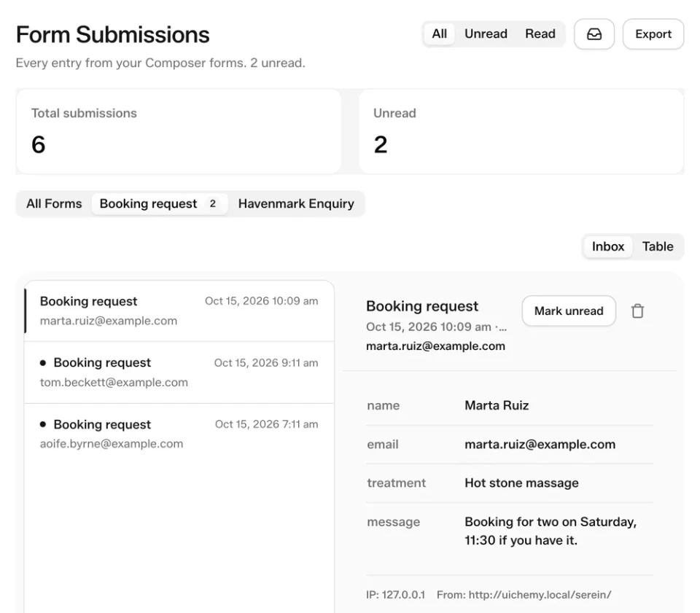Export the form submissions
Image resolution: width=700 pixels, height=613 pixels.
(653, 34)
